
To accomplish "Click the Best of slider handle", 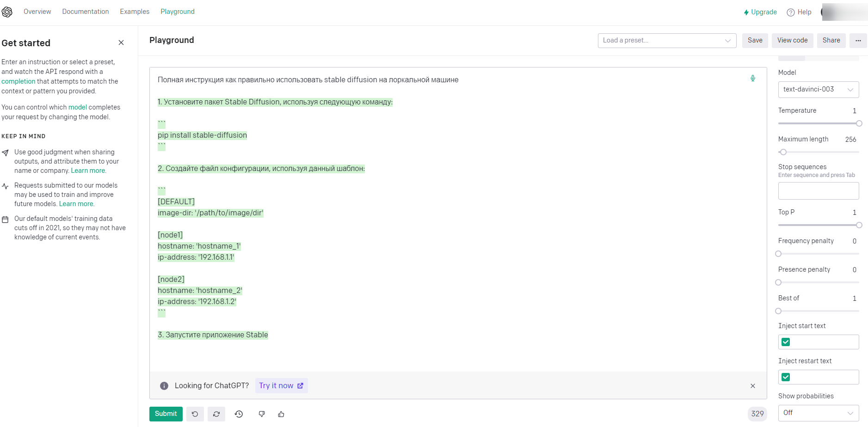I will click(x=778, y=311).
